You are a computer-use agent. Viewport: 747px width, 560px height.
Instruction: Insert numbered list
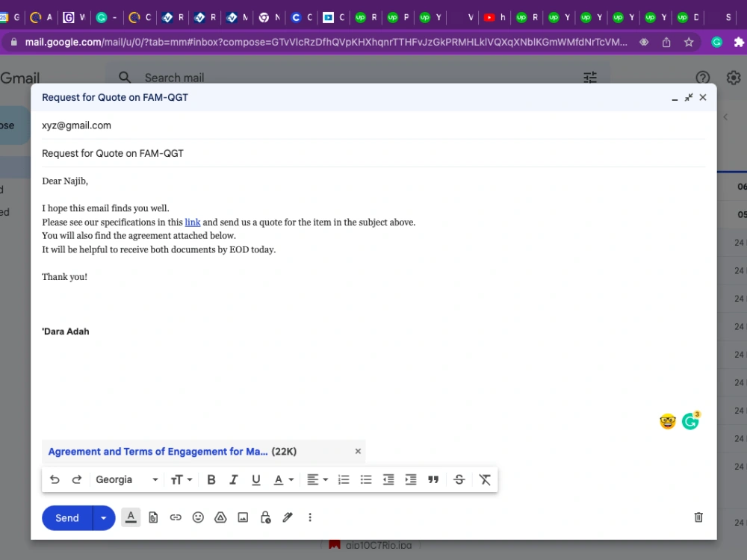(344, 479)
